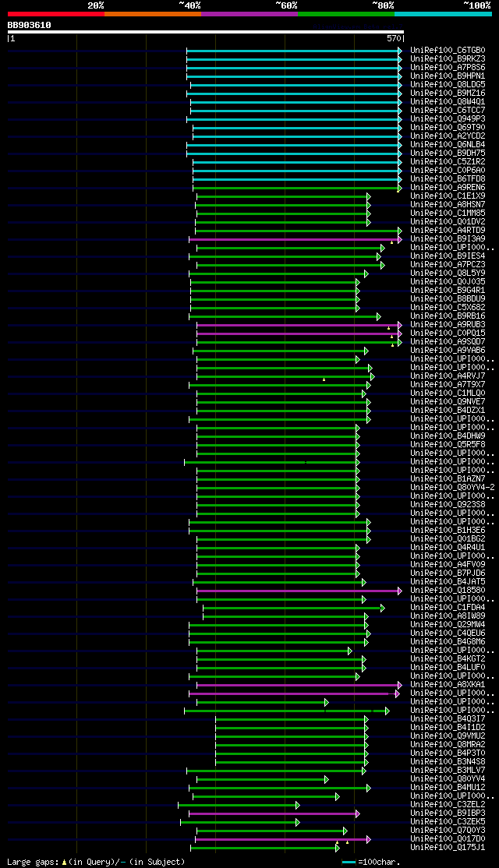The width and height of the screenshot is (499, 868).
Task: Select the UniRef100_Q8W4Q1 label
Action: pos(448,102)
